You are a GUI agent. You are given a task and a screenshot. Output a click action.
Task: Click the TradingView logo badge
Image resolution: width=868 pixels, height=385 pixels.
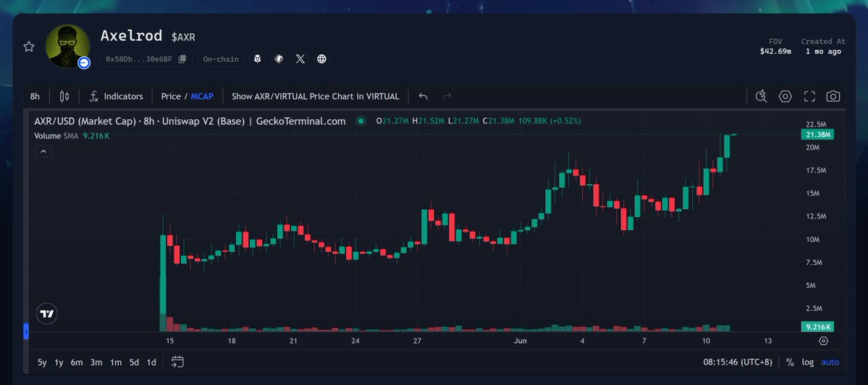pos(47,313)
